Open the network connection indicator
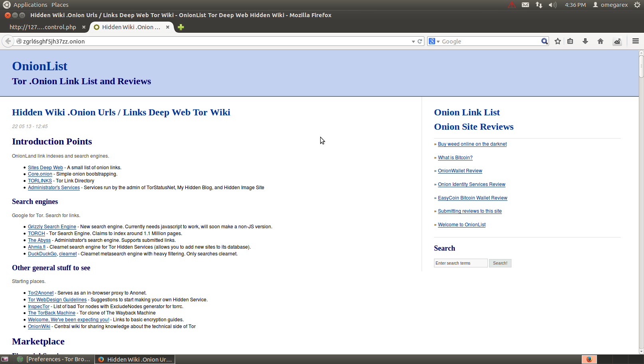Screen dimensions: 644x364 (539, 5)
